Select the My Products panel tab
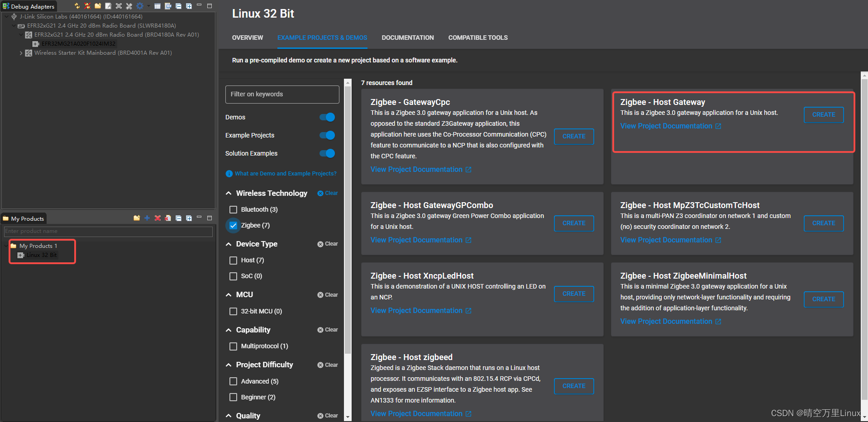Viewport: 868px width, 422px height. tap(24, 218)
